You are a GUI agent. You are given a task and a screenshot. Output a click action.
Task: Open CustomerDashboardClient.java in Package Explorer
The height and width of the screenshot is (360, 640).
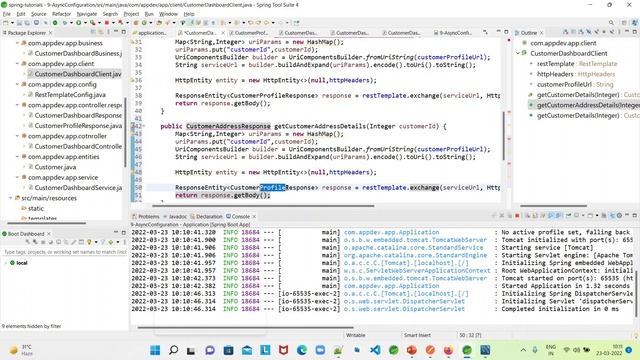[x=78, y=74]
